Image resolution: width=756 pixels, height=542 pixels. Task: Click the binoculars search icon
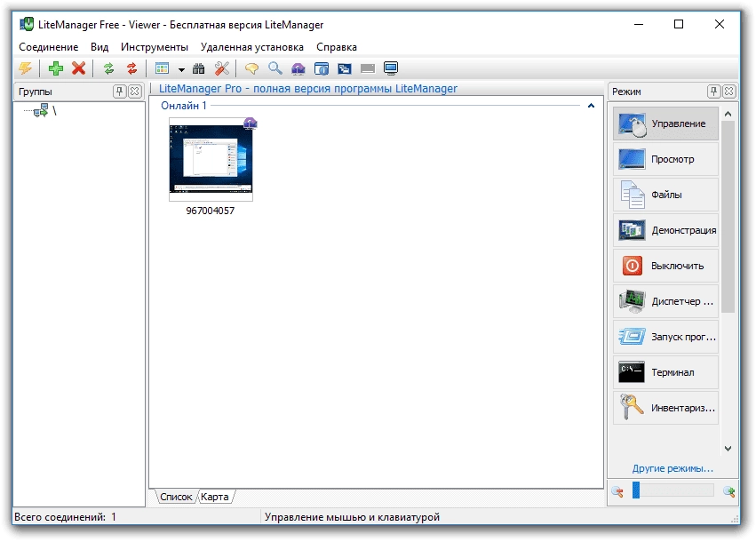click(199, 68)
